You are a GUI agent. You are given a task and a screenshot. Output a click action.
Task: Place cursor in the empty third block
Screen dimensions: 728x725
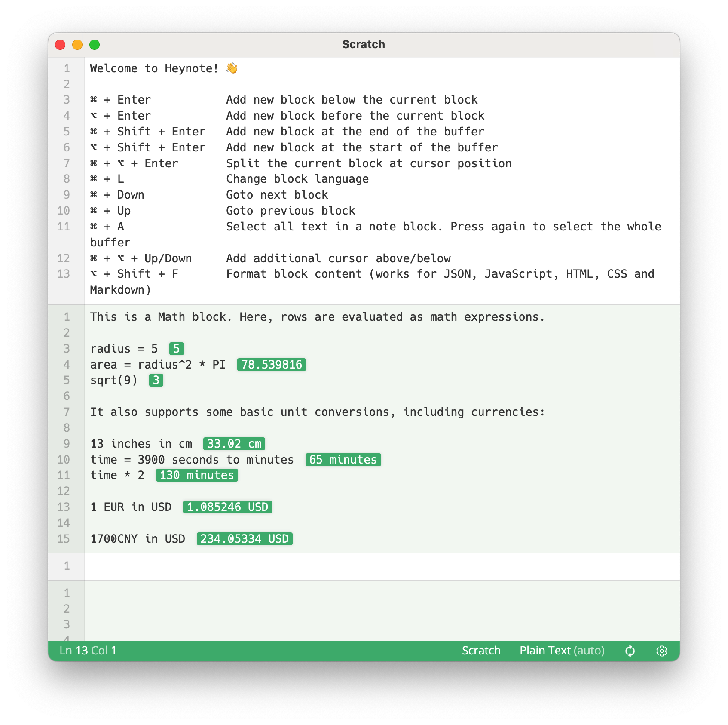(x=382, y=566)
